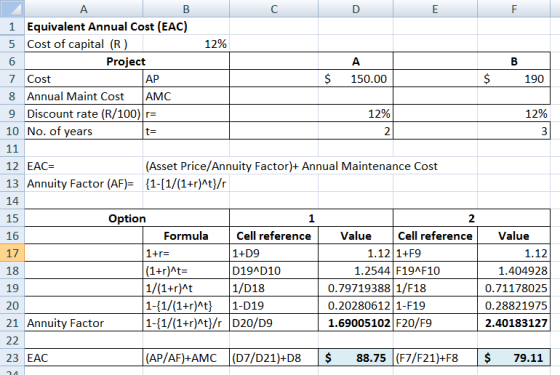This screenshot has height=375, width=560.
Task: Click the '1-F19' cell reference
Action: pos(435,306)
